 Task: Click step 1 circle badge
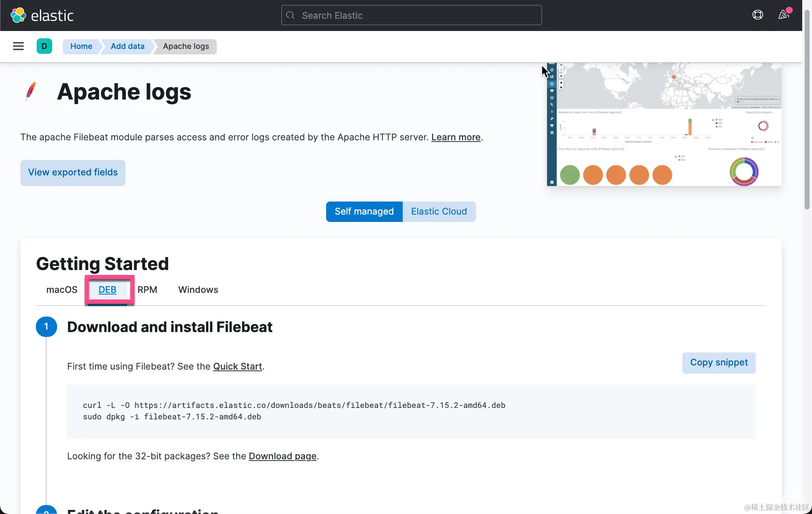point(46,327)
